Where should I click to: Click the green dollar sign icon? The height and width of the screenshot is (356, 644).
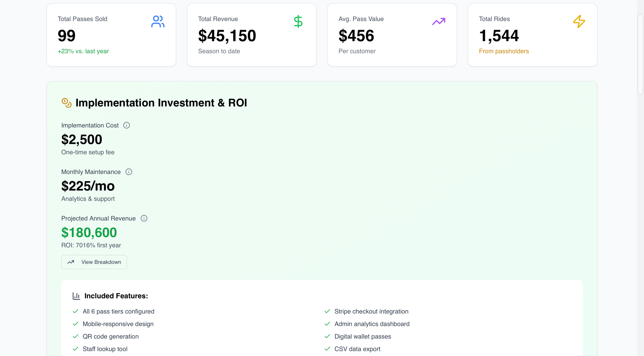tap(298, 21)
